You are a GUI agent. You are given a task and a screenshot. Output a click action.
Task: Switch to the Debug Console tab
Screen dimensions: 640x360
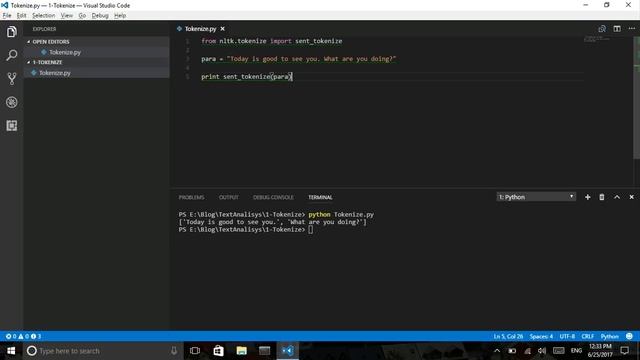coord(273,198)
